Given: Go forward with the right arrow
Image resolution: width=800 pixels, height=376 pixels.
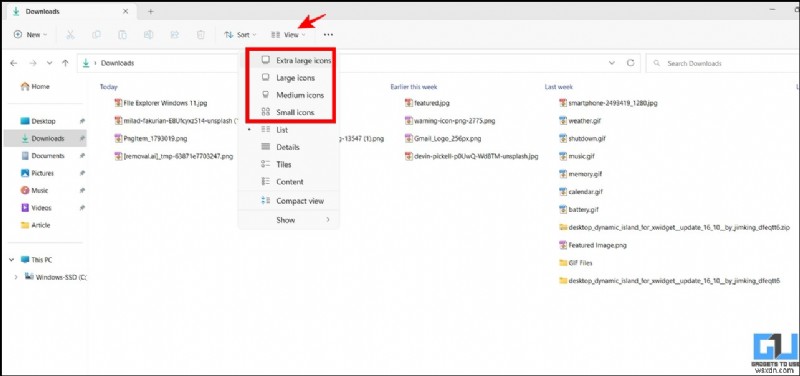Looking at the screenshot, I should (33, 63).
